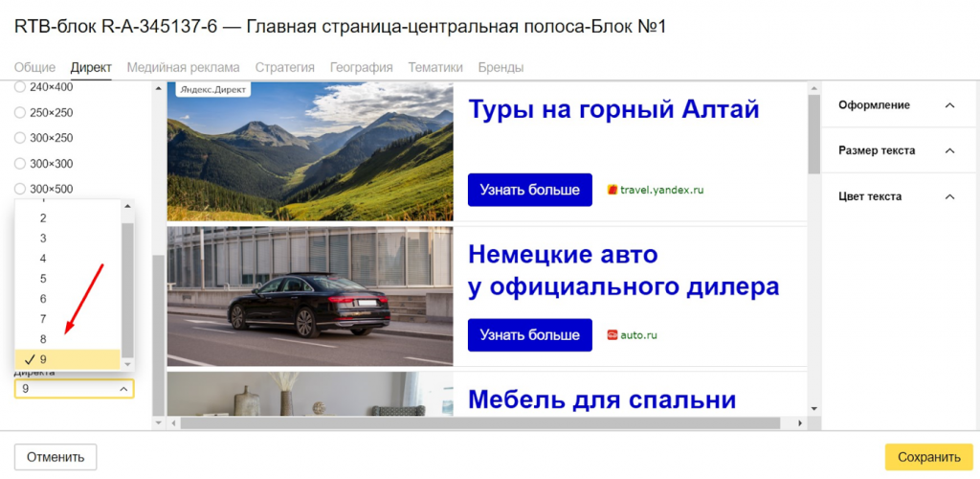Image resolution: width=980 pixels, height=479 pixels.
Task: Click the Яндекс.Директ label badge
Action: (212, 89)
